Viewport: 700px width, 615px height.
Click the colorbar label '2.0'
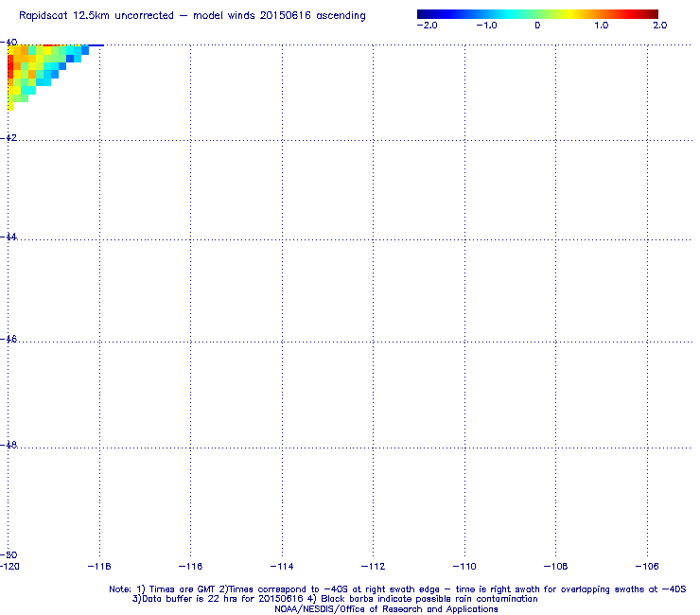pos(660,26)
